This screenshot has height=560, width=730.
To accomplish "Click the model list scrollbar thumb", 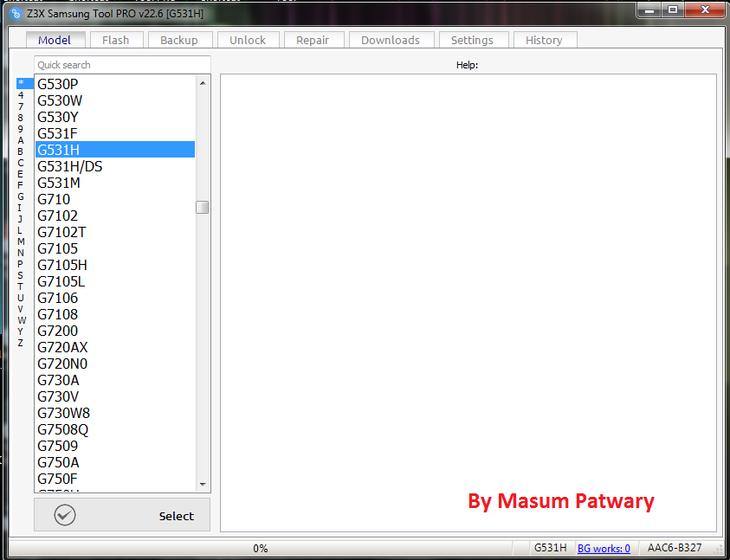I will (x=202, y=207).
